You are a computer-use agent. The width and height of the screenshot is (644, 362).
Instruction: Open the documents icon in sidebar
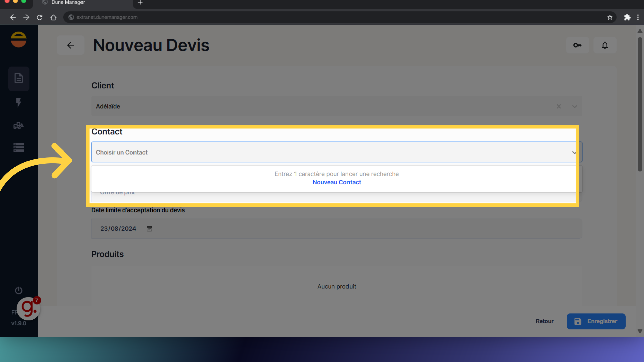(19, 78)
